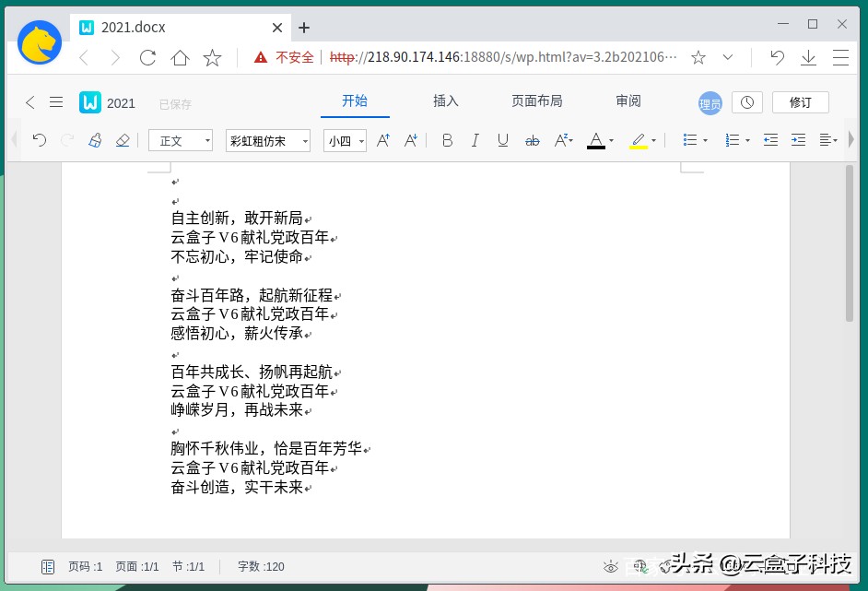Click the 字数:120 word count area

point(260,567)
